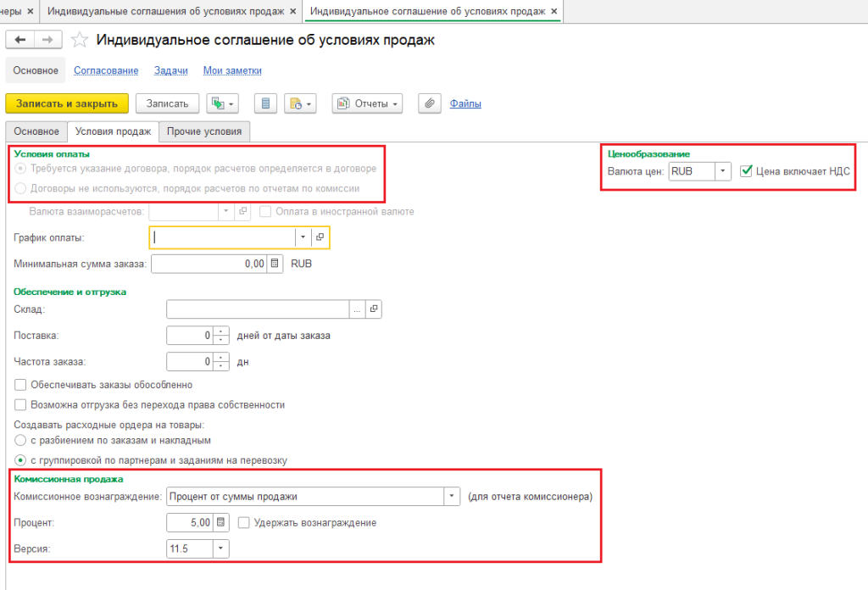Check Возможна отгрузка без перехода права собственности
Screen dimensions: 868x590
pos(20,404)
